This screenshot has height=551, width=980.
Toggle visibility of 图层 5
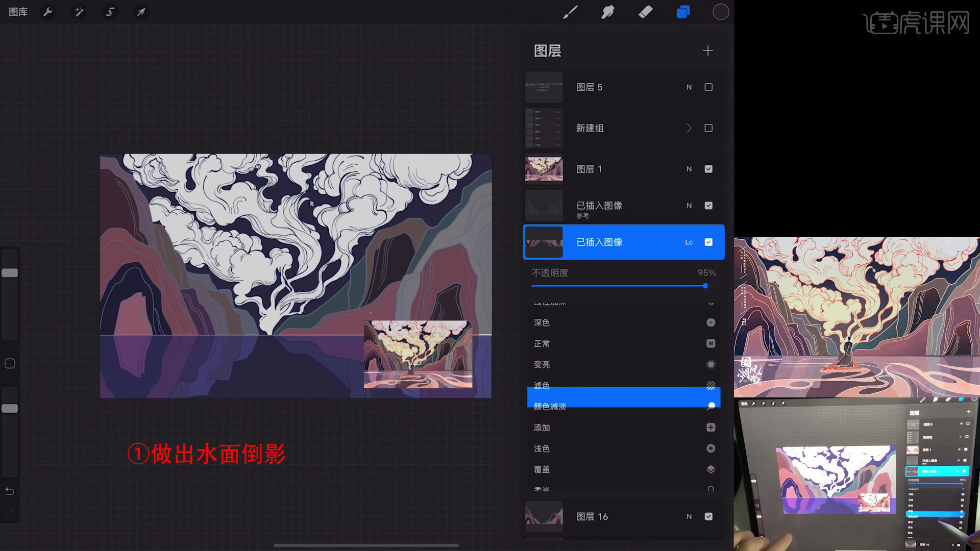(x=708, y=87)
